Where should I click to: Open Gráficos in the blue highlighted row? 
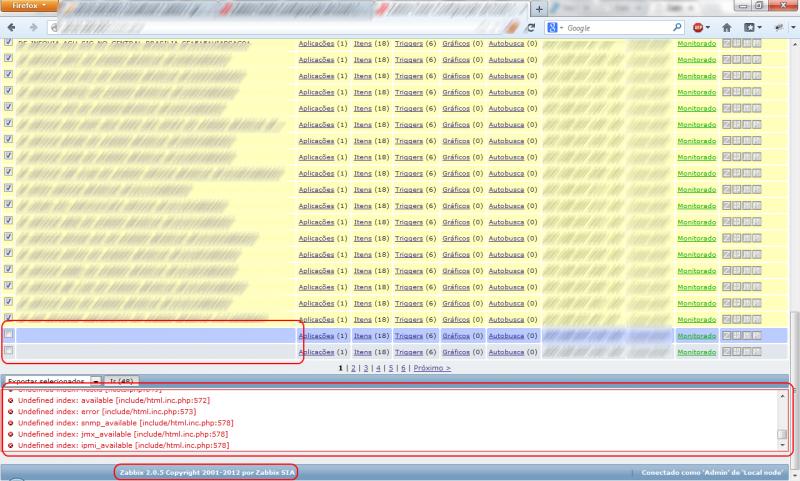pos(456,336)
